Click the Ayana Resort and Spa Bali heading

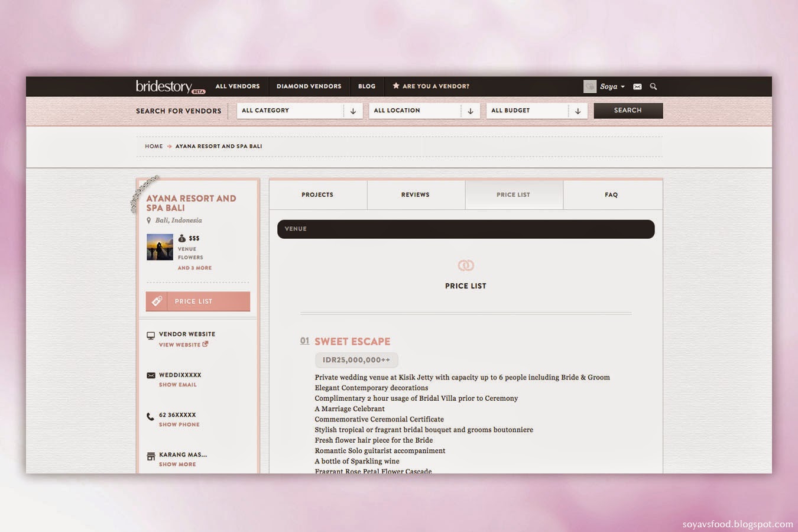(x=191, y=203)
